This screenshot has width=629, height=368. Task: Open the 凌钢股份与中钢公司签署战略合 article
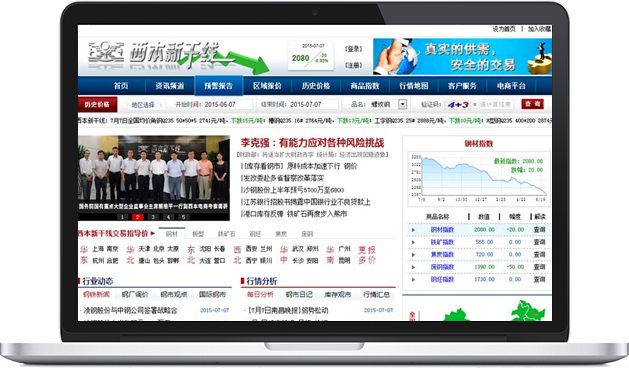click(130, 311)
